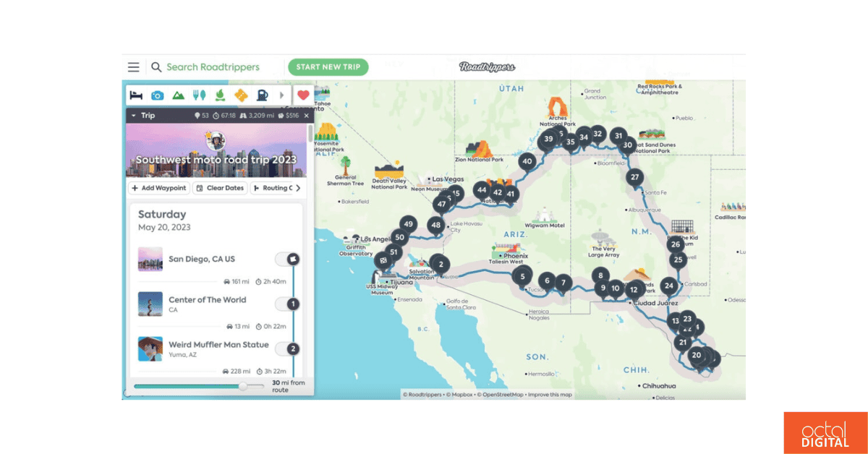The image size is (868, 454).
Task: Enable the camera photo-ops map filter
Action: [158, 95]
